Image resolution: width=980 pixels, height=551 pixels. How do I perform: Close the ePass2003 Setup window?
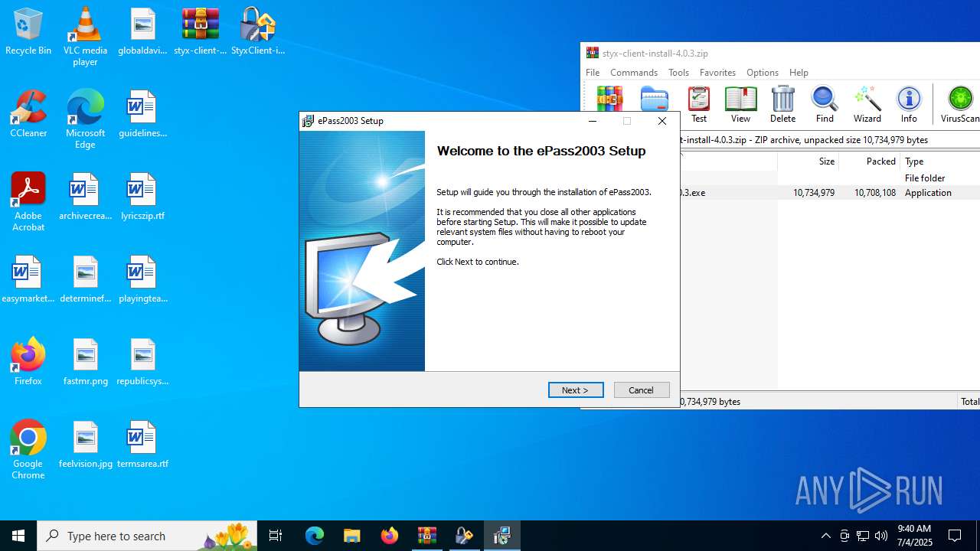tap(662, 121)
